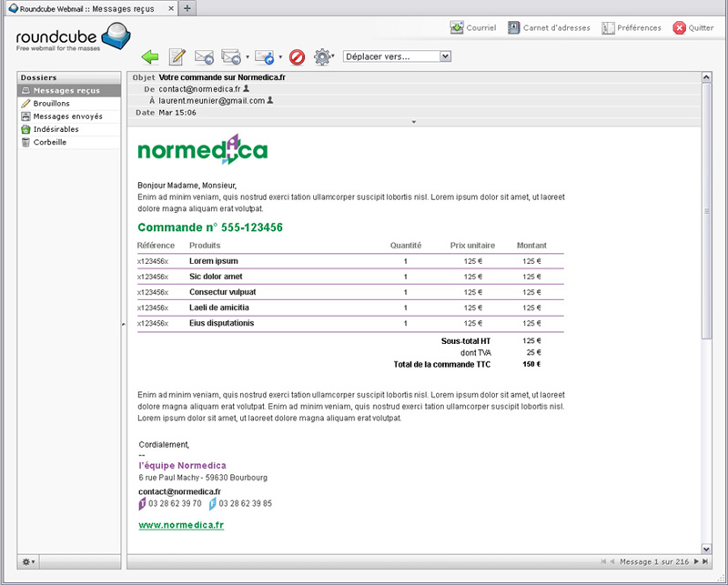Click product 'Sic dolor amet'
This screenshot has height=585, width=728.
click(216, 277)
